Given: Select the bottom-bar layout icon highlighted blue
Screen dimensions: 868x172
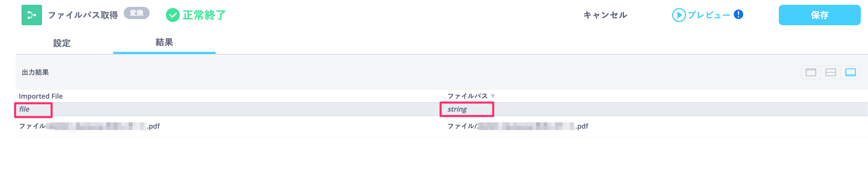Looking at the screenshot, I should point(850,72).
